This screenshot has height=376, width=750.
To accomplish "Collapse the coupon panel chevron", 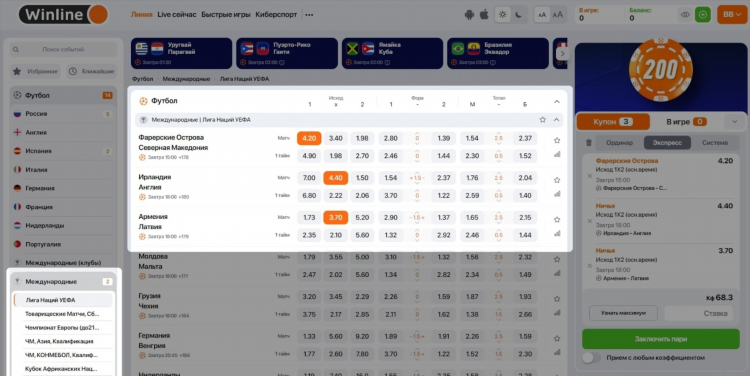I will [x=734, y=122].
